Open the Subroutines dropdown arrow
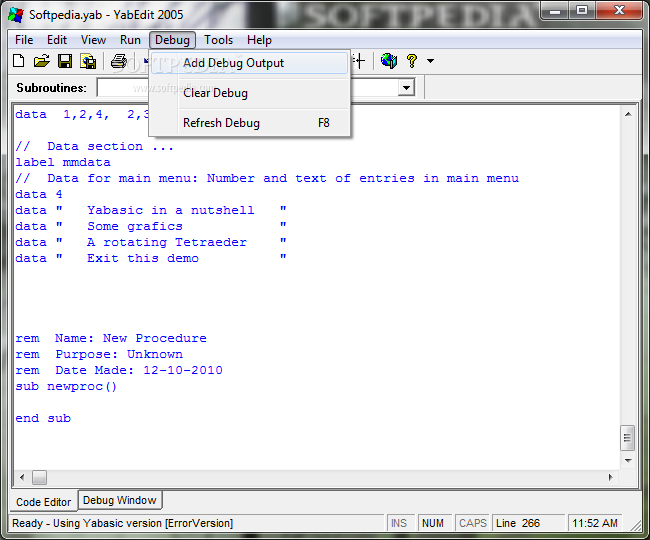Screen dimensions: 650x540 pos(406,88)
